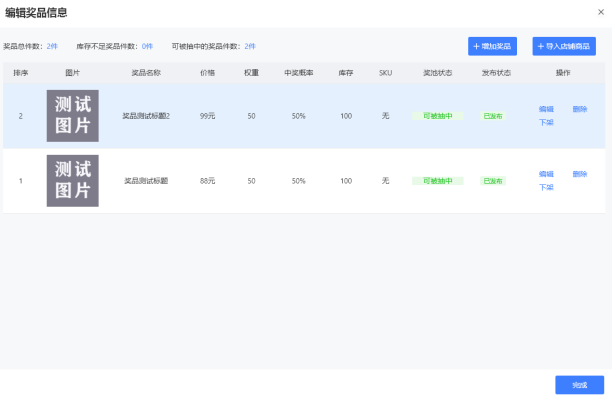Click the 完成 button
Screen dimensions: 612x399
(580, 385)
